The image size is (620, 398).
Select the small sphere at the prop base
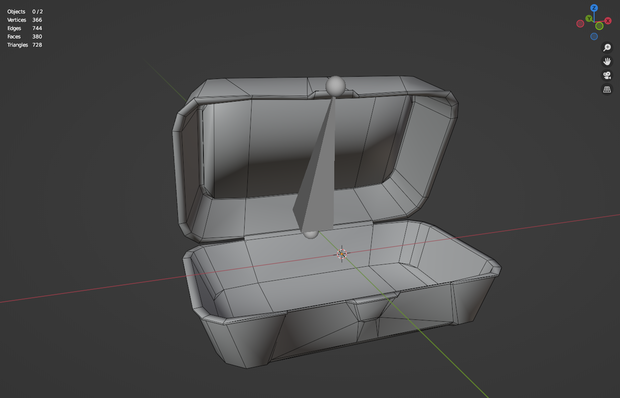[x=311, y=235]
